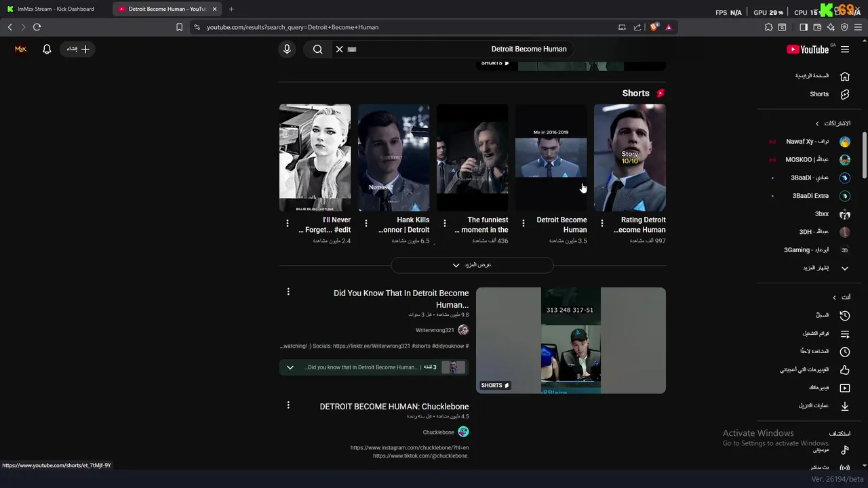Open the account avatar menu
Viewport: 868px width, 488px height.
coord(20,49)
